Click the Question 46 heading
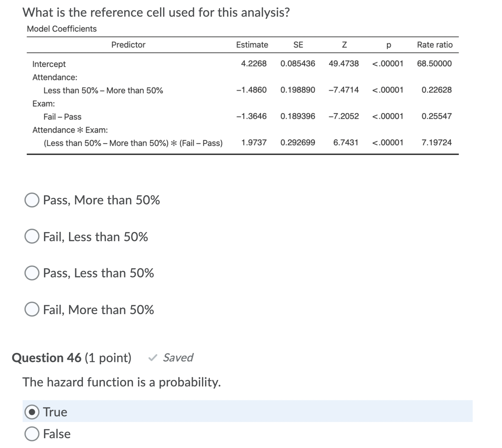The image size is (502, 448). click(x=46, y=358)
